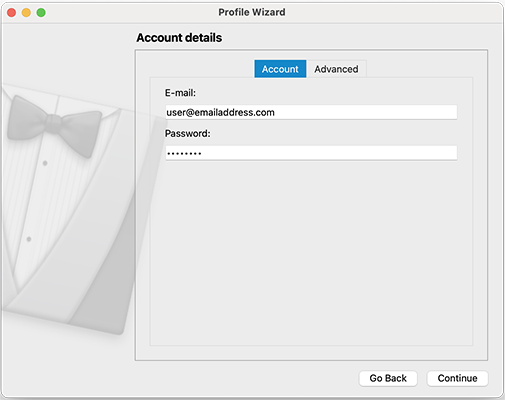Select the Account tab

pyautogui.click(x=280, y=69)
